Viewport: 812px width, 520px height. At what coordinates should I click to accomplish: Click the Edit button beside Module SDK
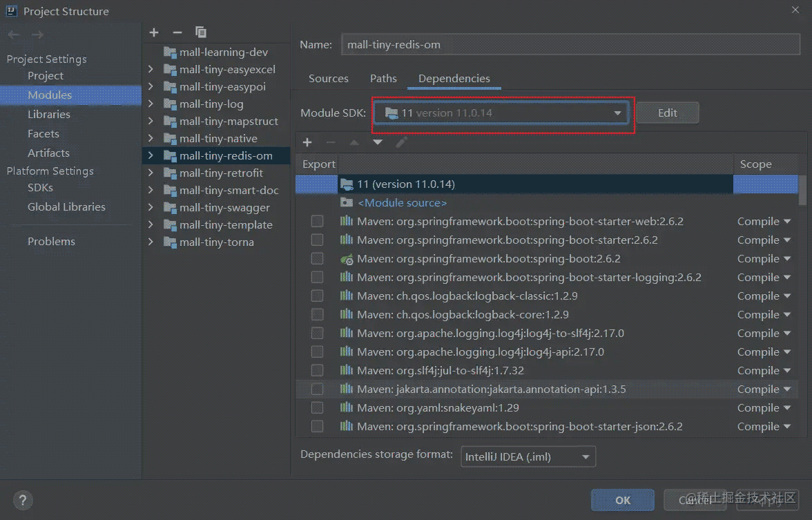[667, 113]
